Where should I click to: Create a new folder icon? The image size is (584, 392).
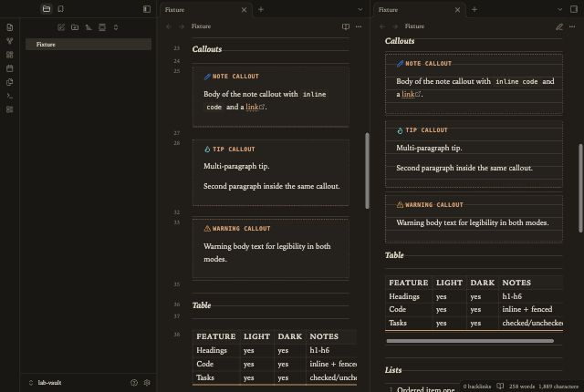pyautogui.click(x=75, y=27)
